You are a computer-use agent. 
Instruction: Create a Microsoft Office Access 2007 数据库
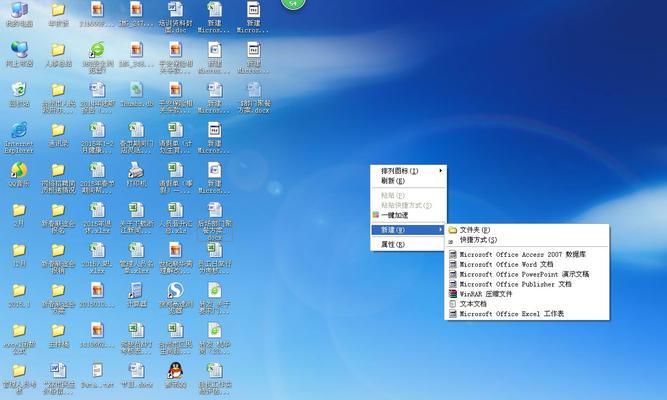[527, 254]
